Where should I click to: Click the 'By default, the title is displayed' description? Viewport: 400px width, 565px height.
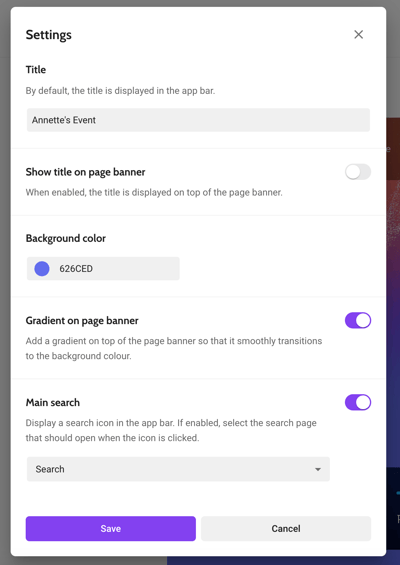[x=120, y=91]
